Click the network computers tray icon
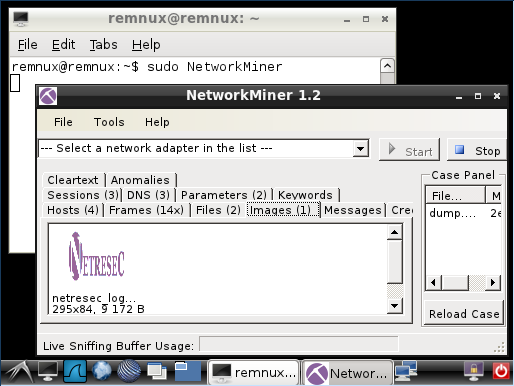 pos(405,371)
